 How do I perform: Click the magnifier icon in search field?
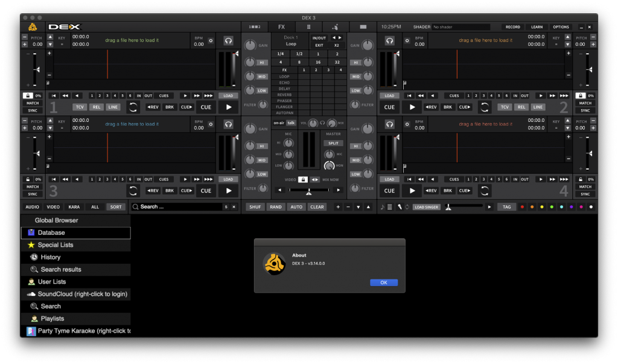[x=135, y=206]
